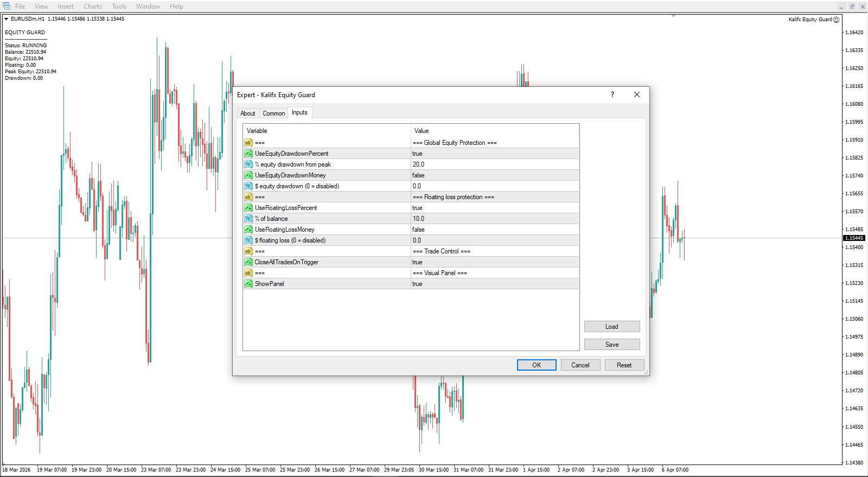Image resolution: width=868 pixels, height=477 pixels.
Task: Click the UseEquityDrawdownMoney boolean icon
Action: tap(248, 175)
